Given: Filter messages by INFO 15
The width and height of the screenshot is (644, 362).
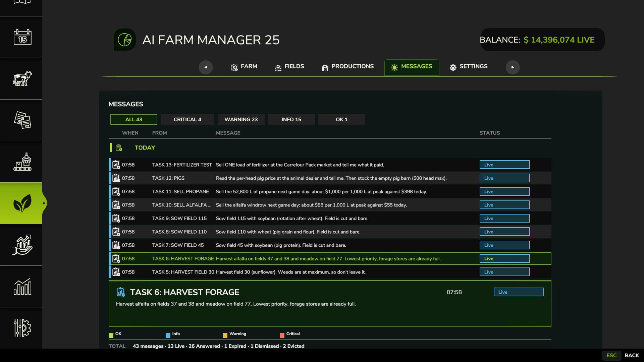Looking at the screenshot, I should click(291, 119).
